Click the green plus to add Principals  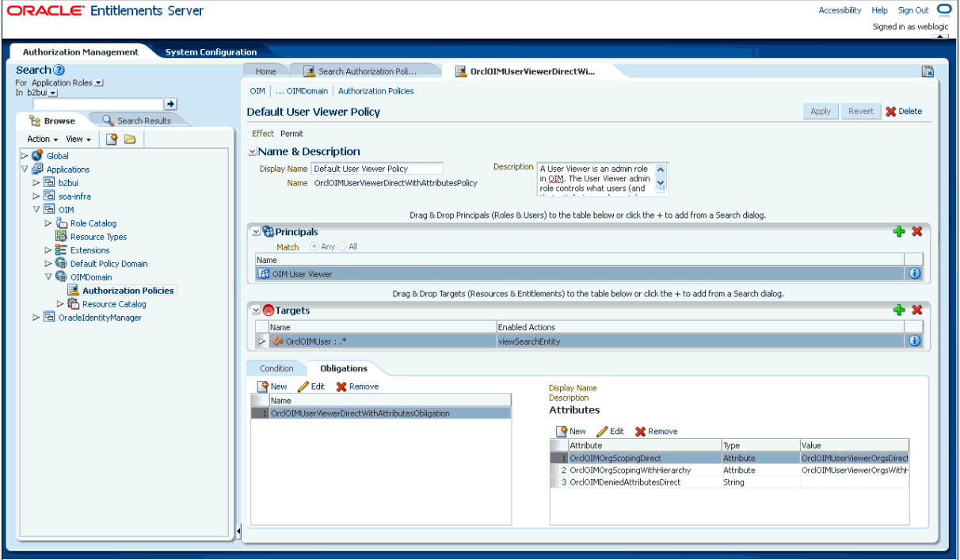coord(899,231)
